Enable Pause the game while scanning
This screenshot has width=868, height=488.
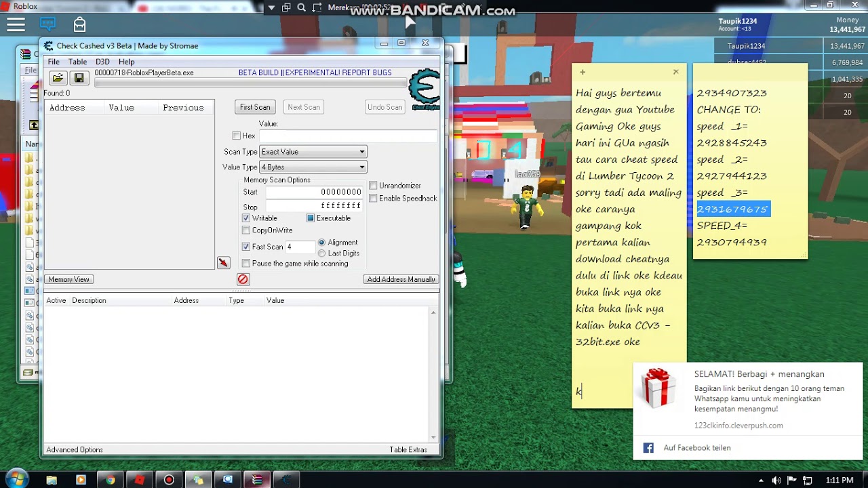tap(246, 264)
